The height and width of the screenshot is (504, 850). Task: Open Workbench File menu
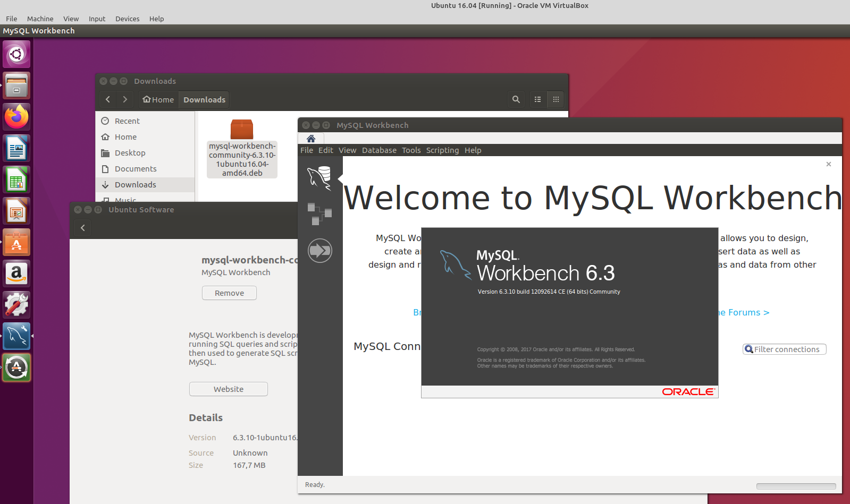tap(307, 150)
